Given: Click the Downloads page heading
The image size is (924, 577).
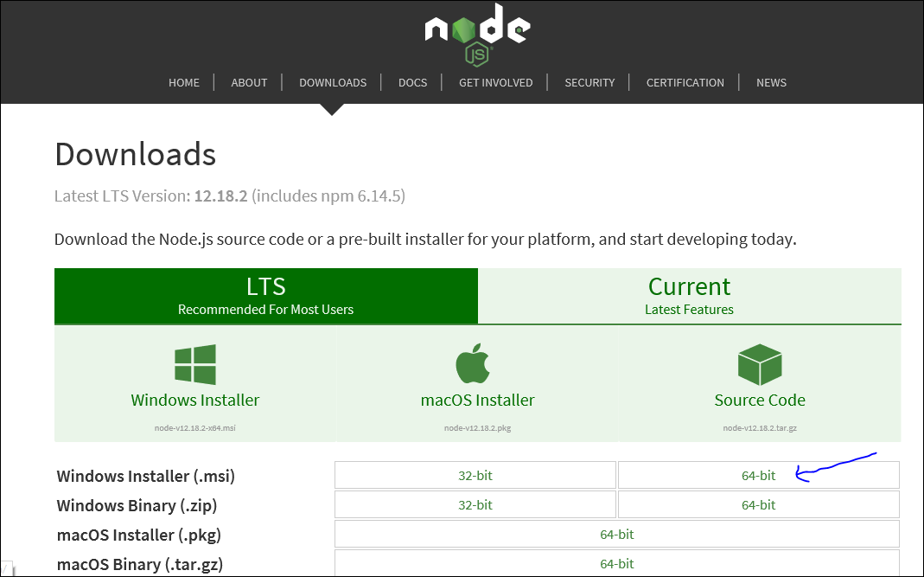Looking at the screenshot, I should 136,154.
